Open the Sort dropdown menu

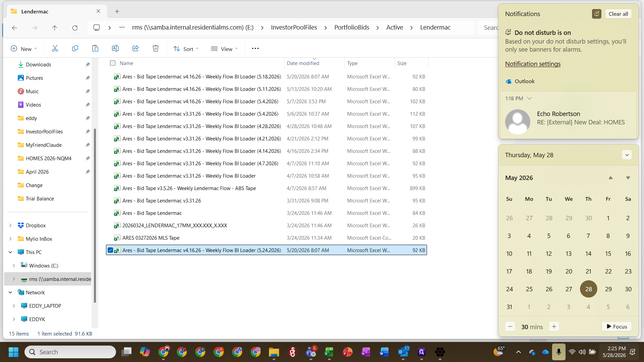pos(186,49)
